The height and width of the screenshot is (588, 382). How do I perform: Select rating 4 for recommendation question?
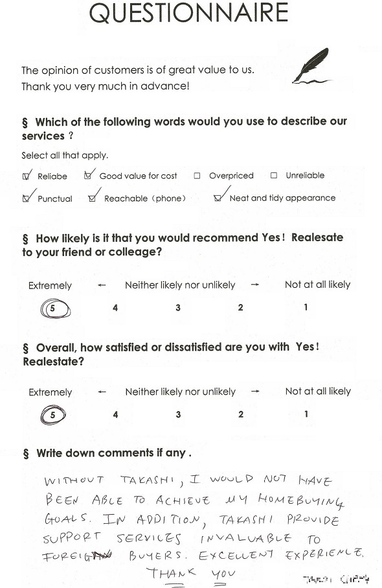(x=115, y=308)
